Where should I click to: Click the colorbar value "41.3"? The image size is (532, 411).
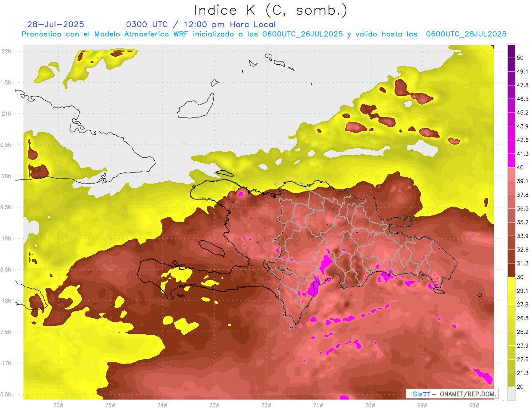tap(524, 154)
